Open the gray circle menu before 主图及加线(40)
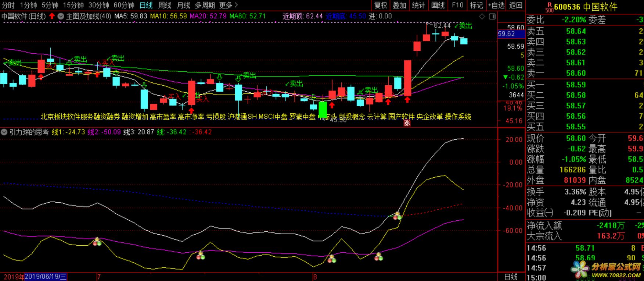 (x=61, y=16)
